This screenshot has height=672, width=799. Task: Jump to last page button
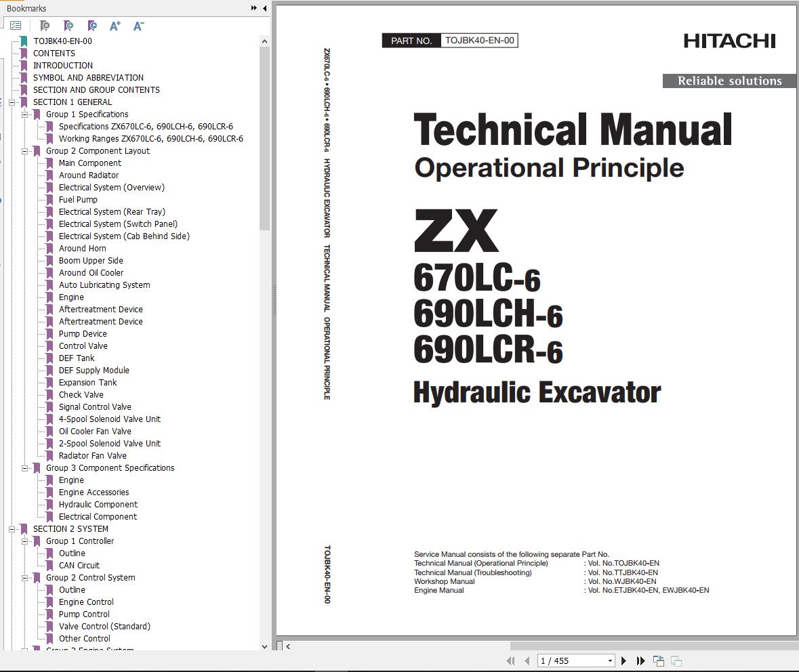640,660
